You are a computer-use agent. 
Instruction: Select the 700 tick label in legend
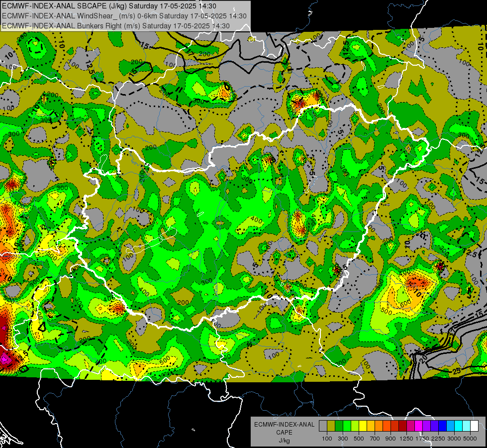(375, 439)
